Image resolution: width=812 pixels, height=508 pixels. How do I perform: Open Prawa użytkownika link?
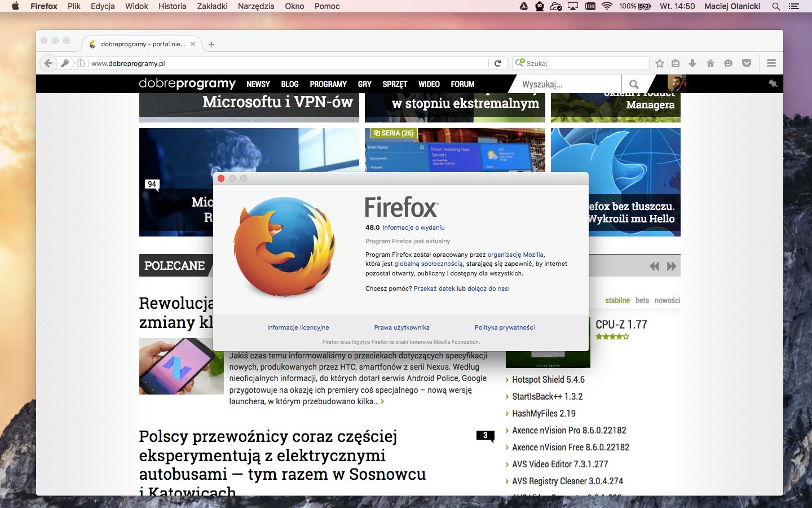[x=401, y=327]
